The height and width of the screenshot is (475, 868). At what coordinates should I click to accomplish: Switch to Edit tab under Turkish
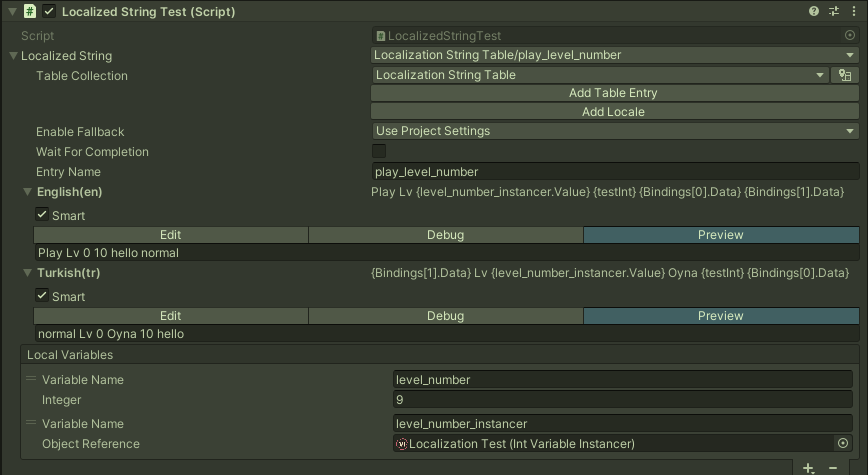pos(171,316)
